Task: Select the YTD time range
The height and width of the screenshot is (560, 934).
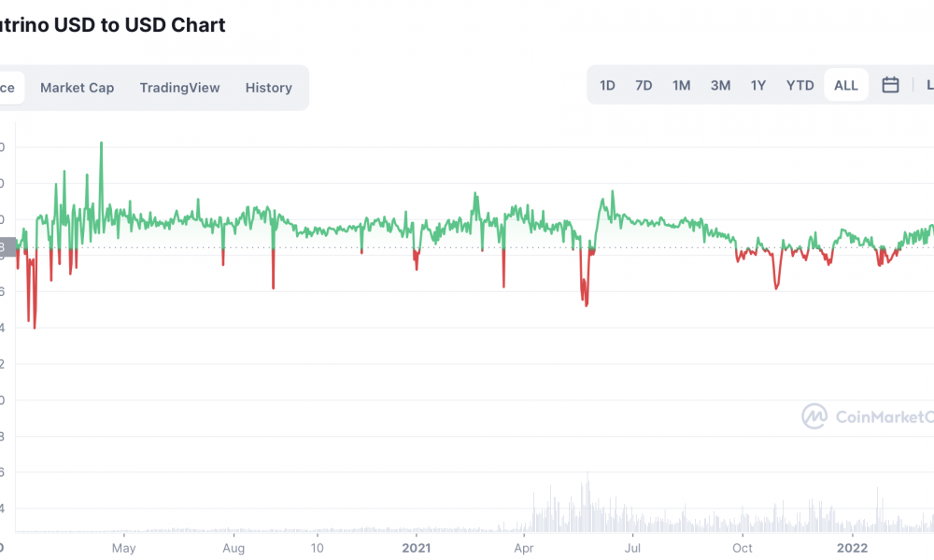Action: (x=800, y=85)
